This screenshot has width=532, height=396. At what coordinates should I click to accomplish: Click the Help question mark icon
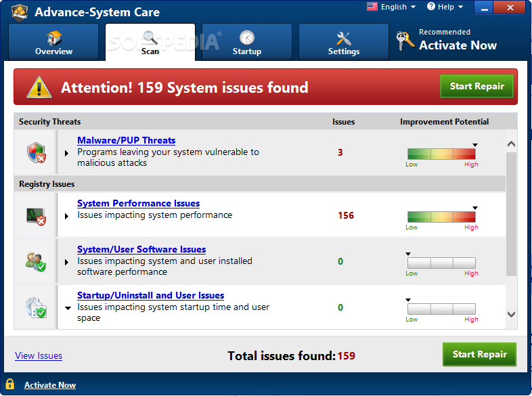[x=431, y=7]
